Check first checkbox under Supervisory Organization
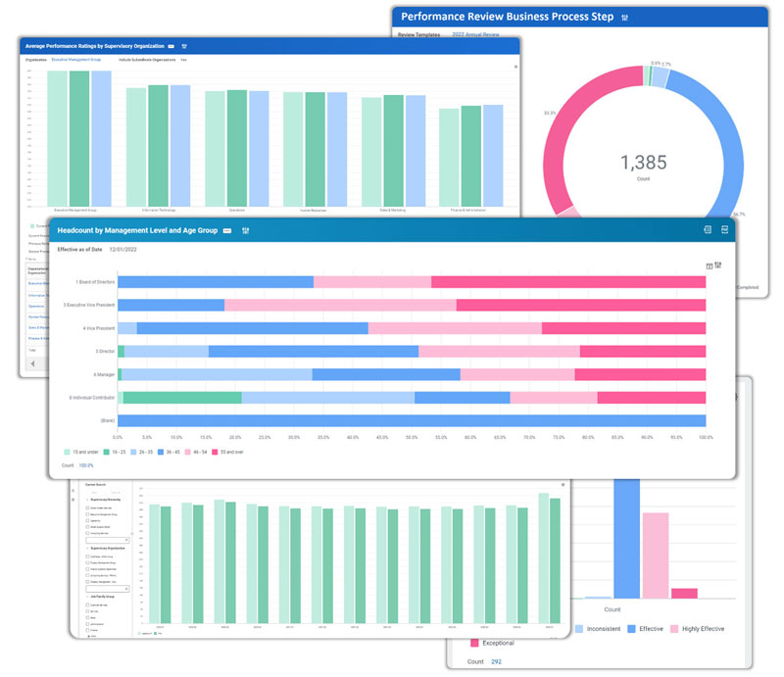The height and width of the screenshot is (677, 784). (x=87, y=556)
